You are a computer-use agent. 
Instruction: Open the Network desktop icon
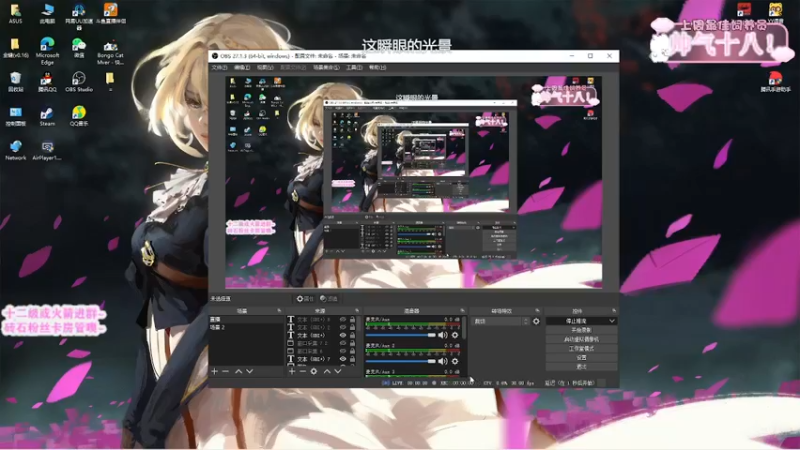click(x=15, y=151)
